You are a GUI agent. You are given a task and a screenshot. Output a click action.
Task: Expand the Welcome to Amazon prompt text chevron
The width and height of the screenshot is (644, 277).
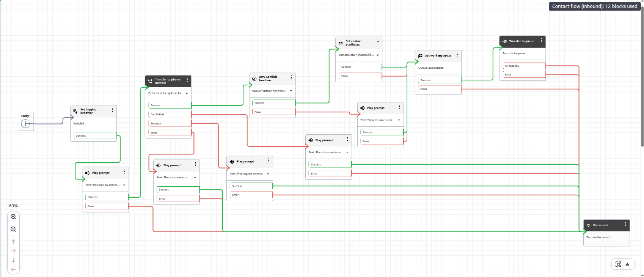[124, 185]
